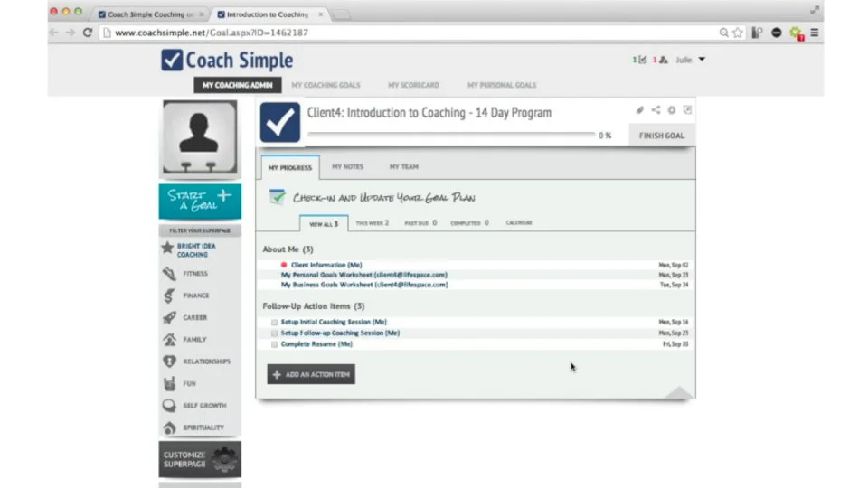Viewport: 868px width, 488px height.
Task: Switch to Coach Simple Coaching browser tab
Action: point(150,14)
